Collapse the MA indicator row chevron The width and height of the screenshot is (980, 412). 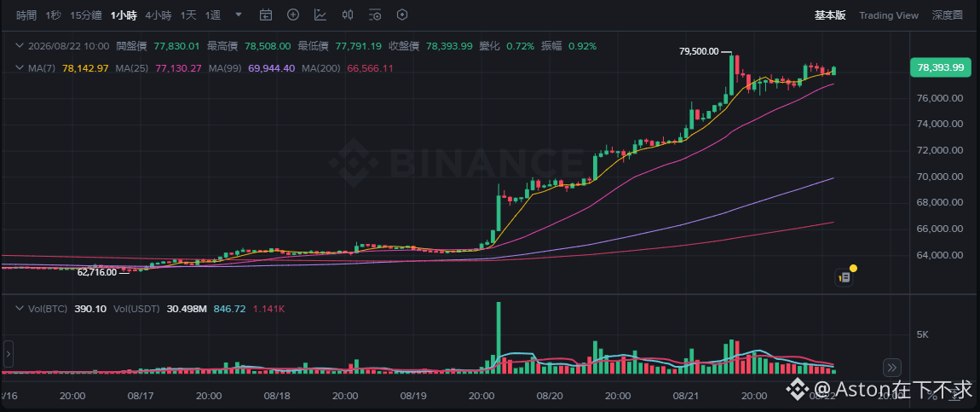tap(19, 67)
